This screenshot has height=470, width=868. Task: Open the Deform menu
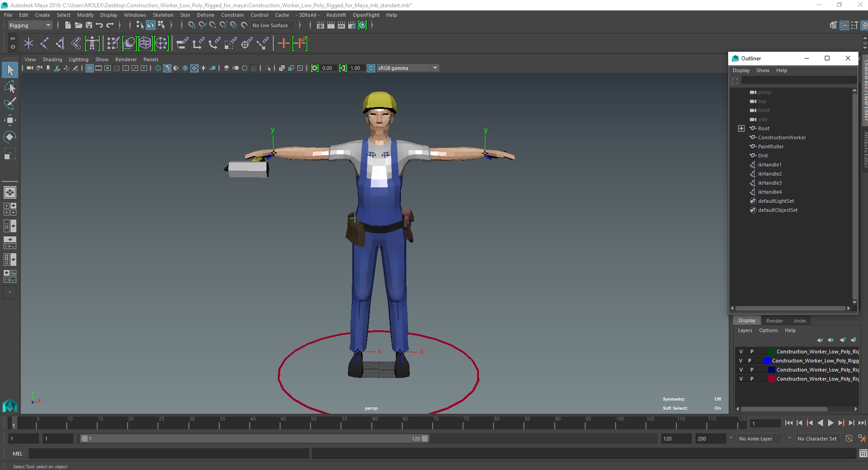[205, 15]
